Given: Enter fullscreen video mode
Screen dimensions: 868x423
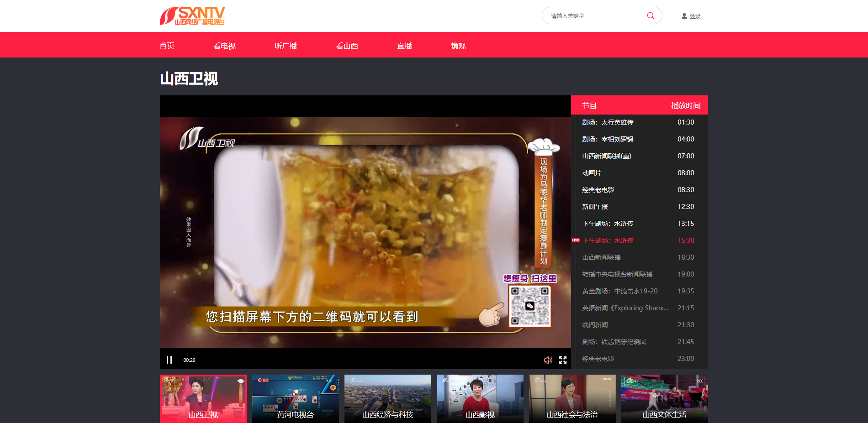Looking at the screenshot, I should [x=563, y=360].
